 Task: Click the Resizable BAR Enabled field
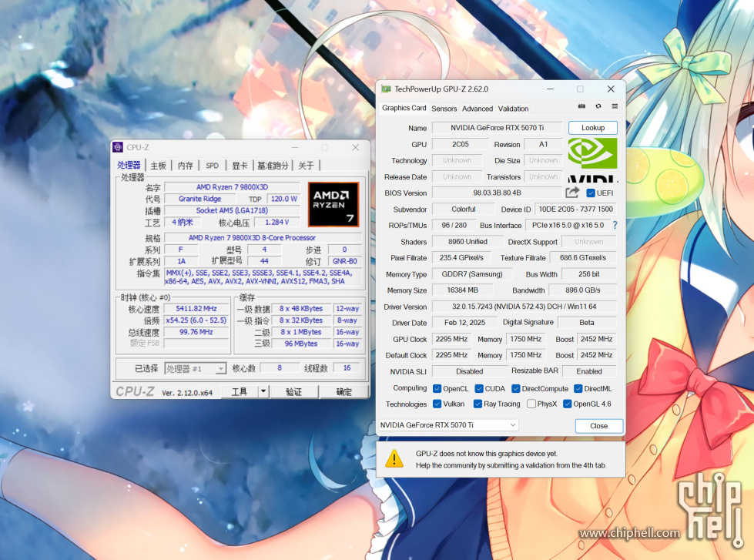(589, 371)
